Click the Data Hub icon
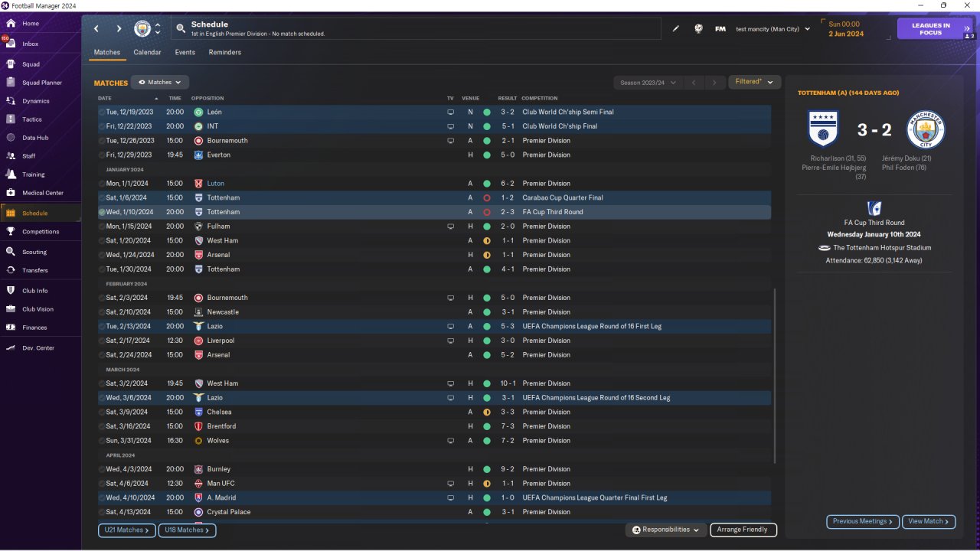The height and width of the screenshot is (551, 980). coord(11,138)
